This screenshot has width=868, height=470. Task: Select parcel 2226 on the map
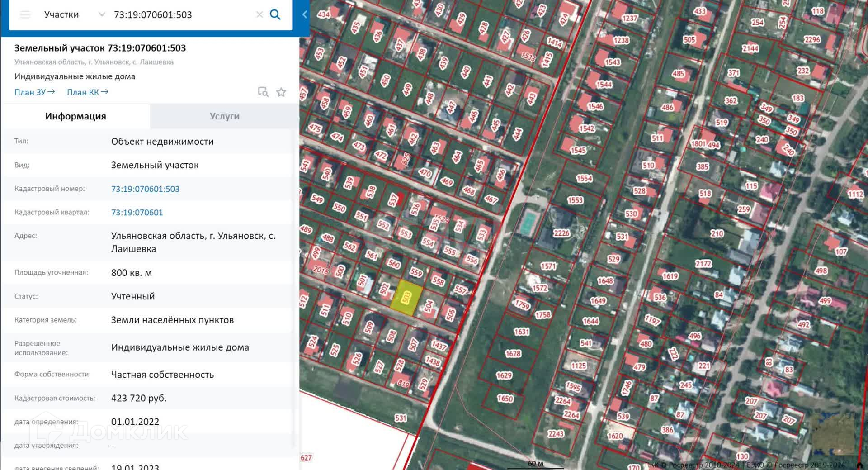pos(561,233)
